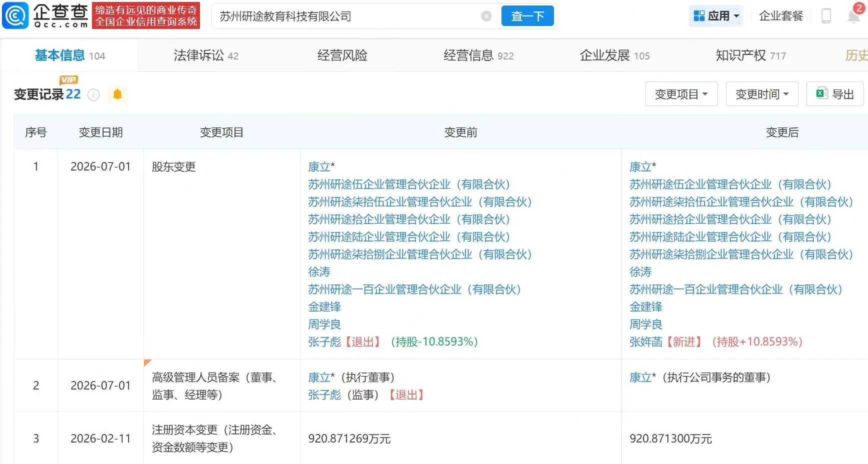The height and width of the screenshot is (464, 868).
Task: Click the red slogan banner beside logo
Action: (x=146, y=15)
